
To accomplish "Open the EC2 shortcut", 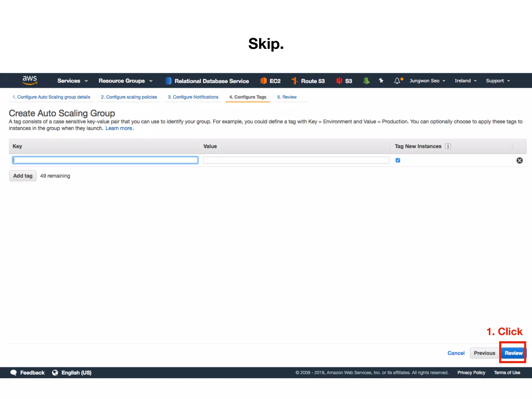I will pos(270,81).
